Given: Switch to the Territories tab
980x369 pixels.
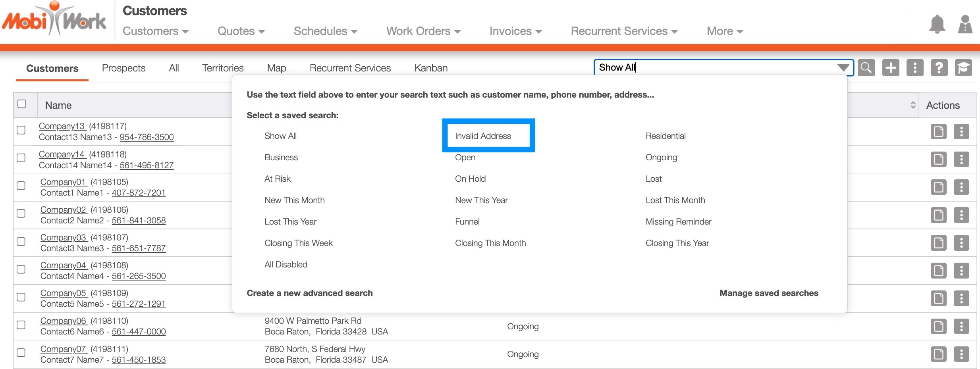Looking at the screenshot, I should coord(223,68).
